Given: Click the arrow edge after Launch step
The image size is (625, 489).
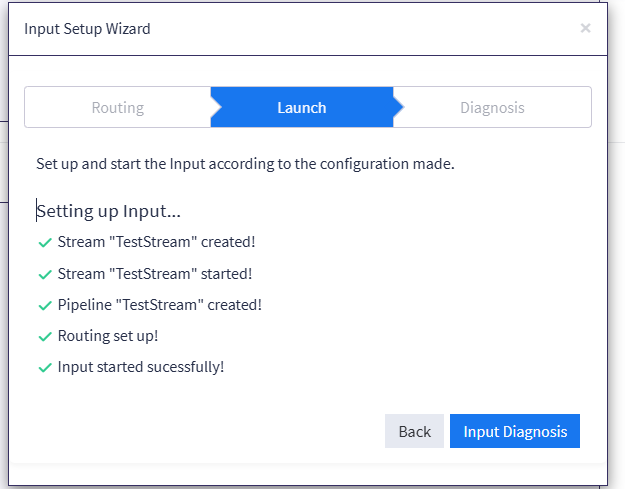Looking at the screenshot, I should (x=399, y=107).
